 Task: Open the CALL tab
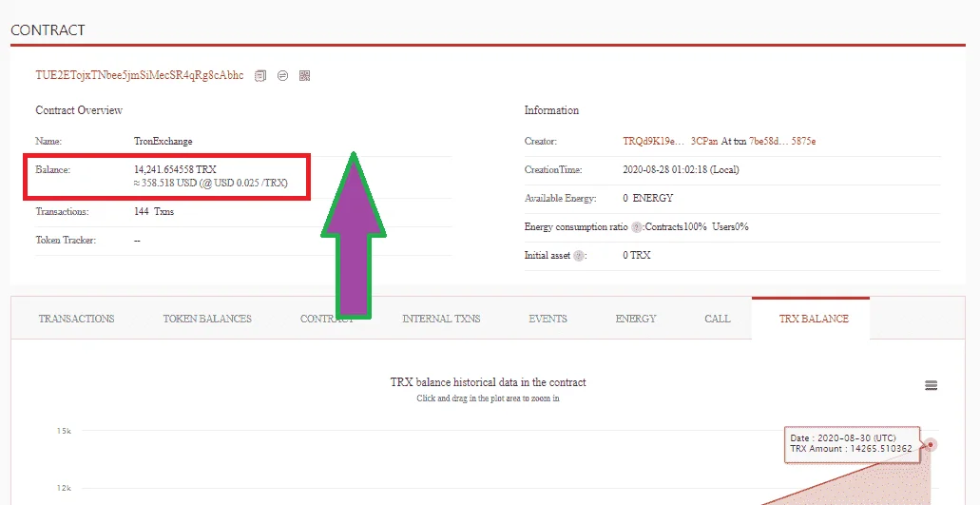(718, 319)
